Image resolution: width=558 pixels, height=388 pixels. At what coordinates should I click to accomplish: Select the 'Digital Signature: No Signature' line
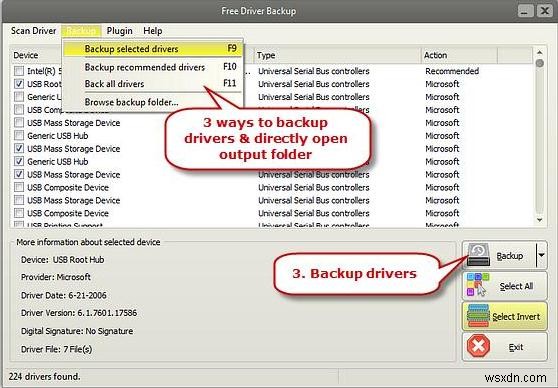coord(77,331)
